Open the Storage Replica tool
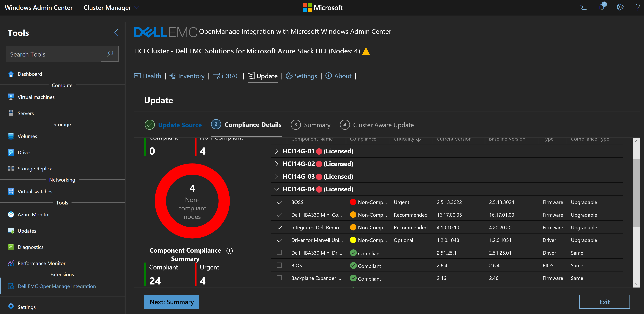Screen dimensions: 644x314 pos(35,169)
